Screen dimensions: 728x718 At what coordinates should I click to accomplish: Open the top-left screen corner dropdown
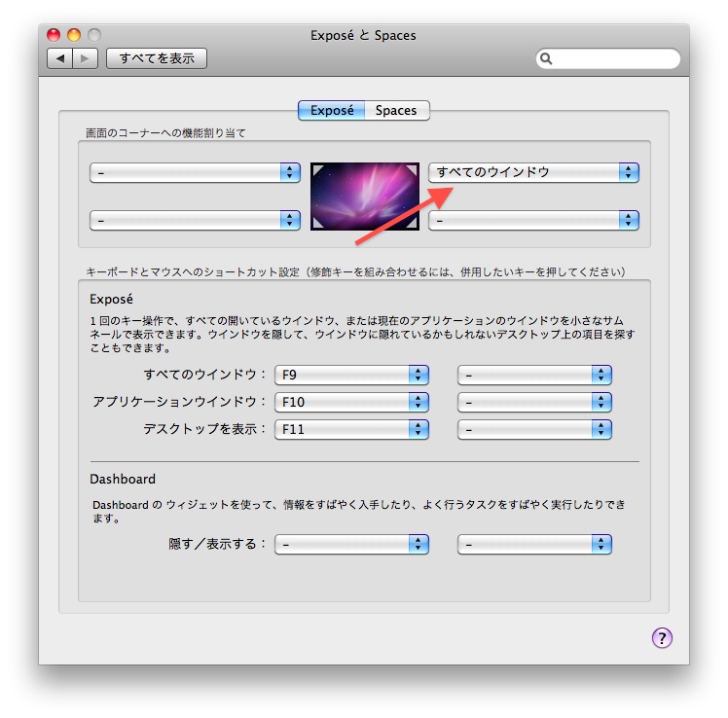[x=195, y=172]
